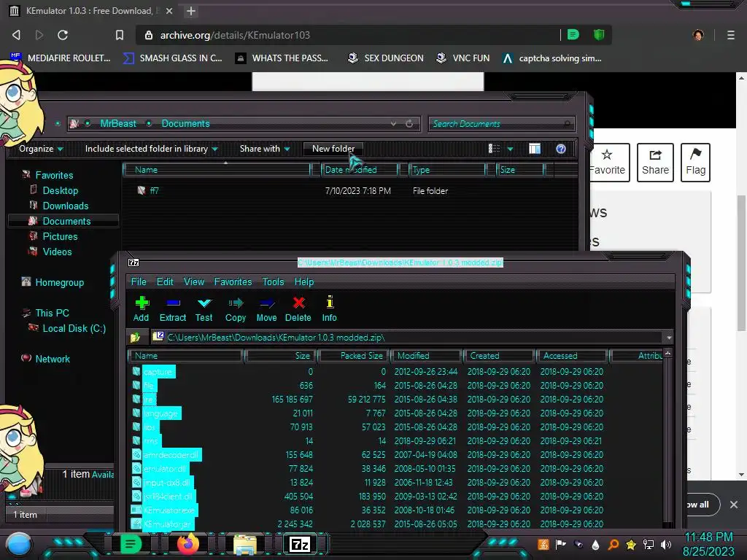Open Include selected folder in library dropdown

[151, 149]
